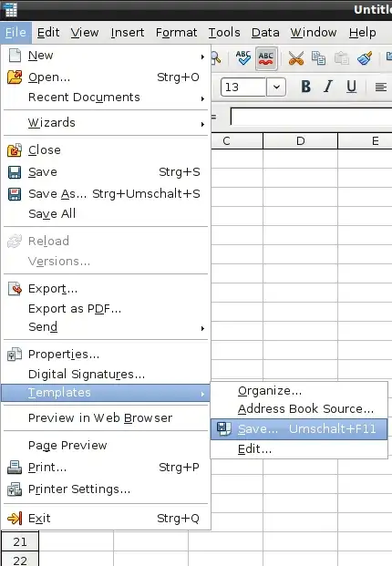392x566 pixels.
Task: Click the spreadsheet app icon in title bar
Action: (10, 10)
